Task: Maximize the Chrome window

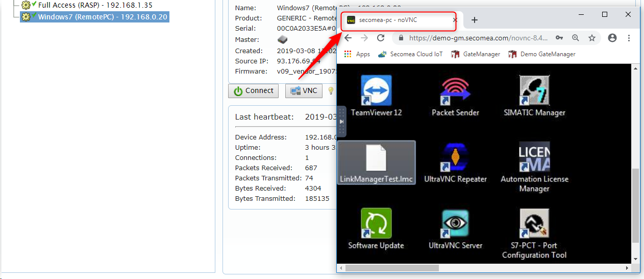Action: (605, 14)
